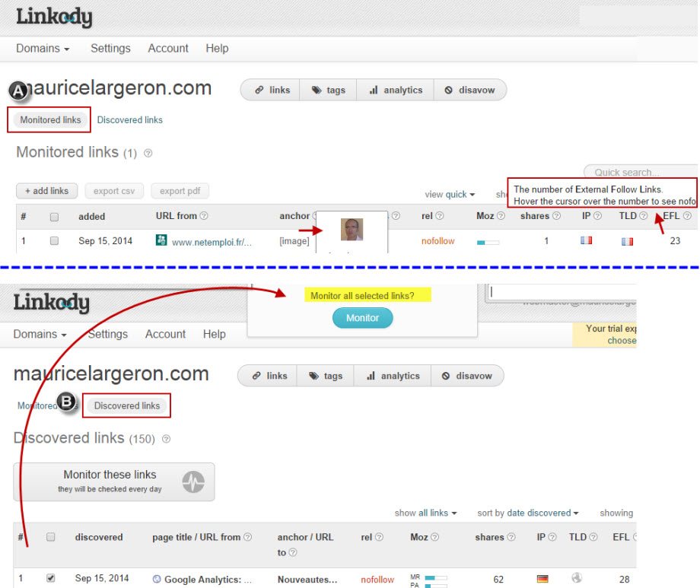Click Moz help icon in Monitored links table
700x588 pixels.
(501, 215)
